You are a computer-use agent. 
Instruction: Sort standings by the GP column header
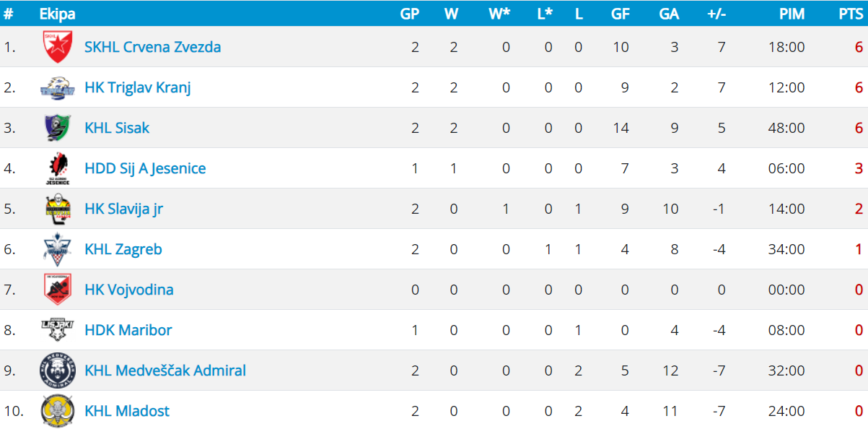point(409,14)
